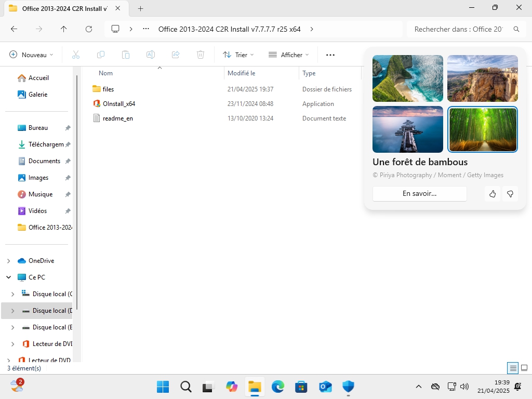Open Microsoft Store from the taskbar
Viewport: 532px width, 399px height.
(301, 387)
